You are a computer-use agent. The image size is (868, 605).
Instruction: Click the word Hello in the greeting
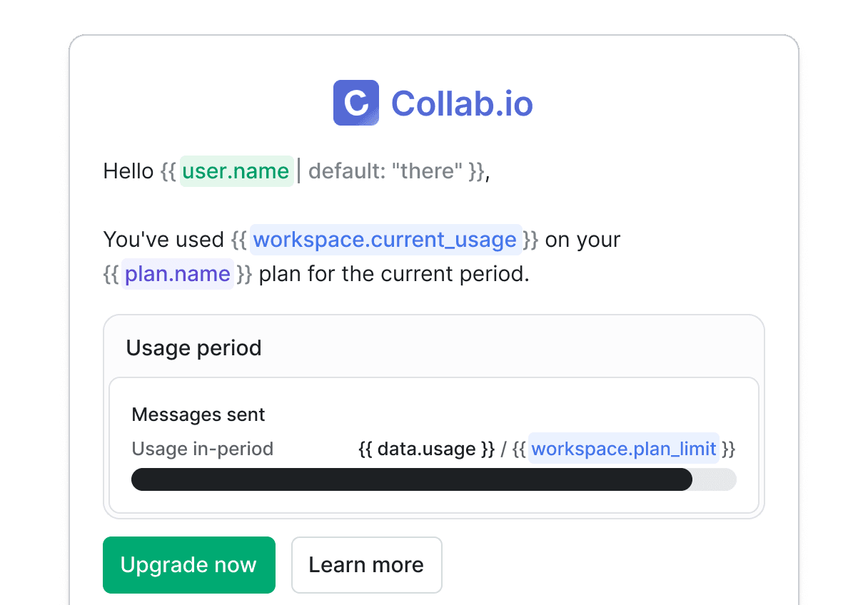[x=128, y=171]
